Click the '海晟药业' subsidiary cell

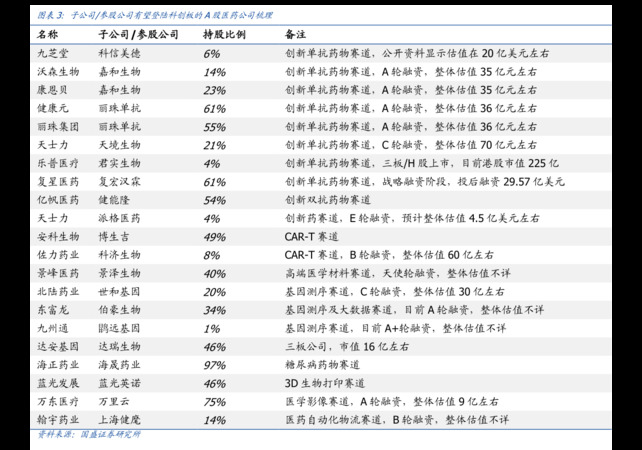(119, 364)
